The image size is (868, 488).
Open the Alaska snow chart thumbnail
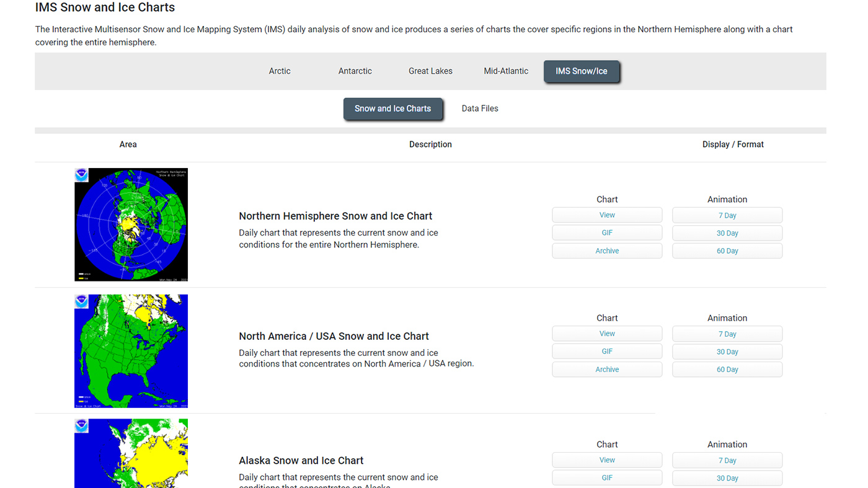pos(131,453)
